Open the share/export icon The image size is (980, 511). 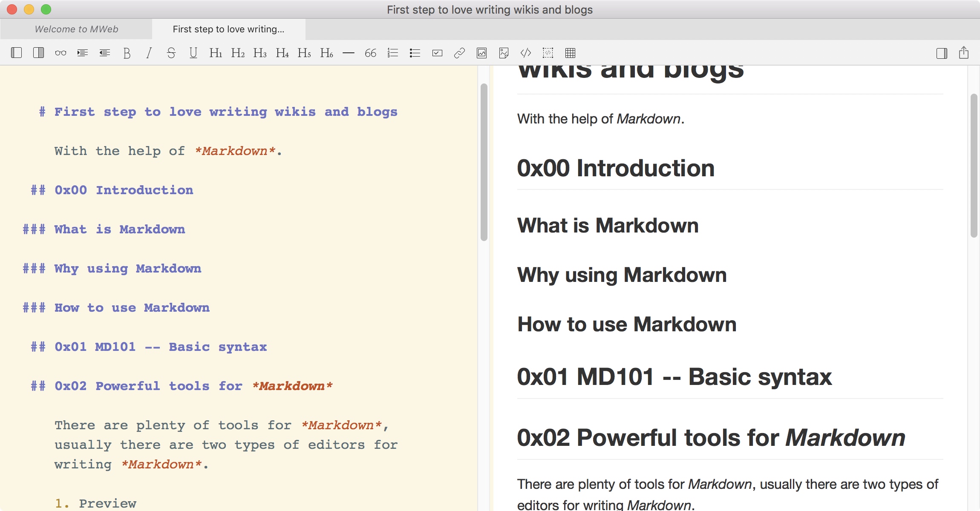[x=964, y=52]
